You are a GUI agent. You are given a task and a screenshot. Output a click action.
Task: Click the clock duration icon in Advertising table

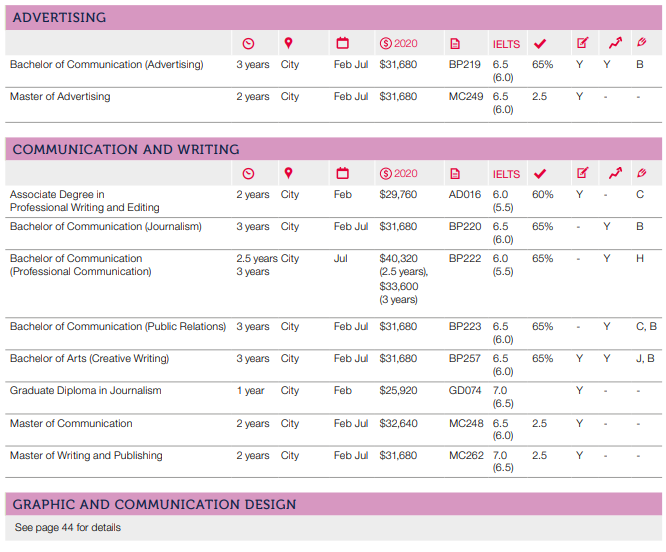[249, 43]
